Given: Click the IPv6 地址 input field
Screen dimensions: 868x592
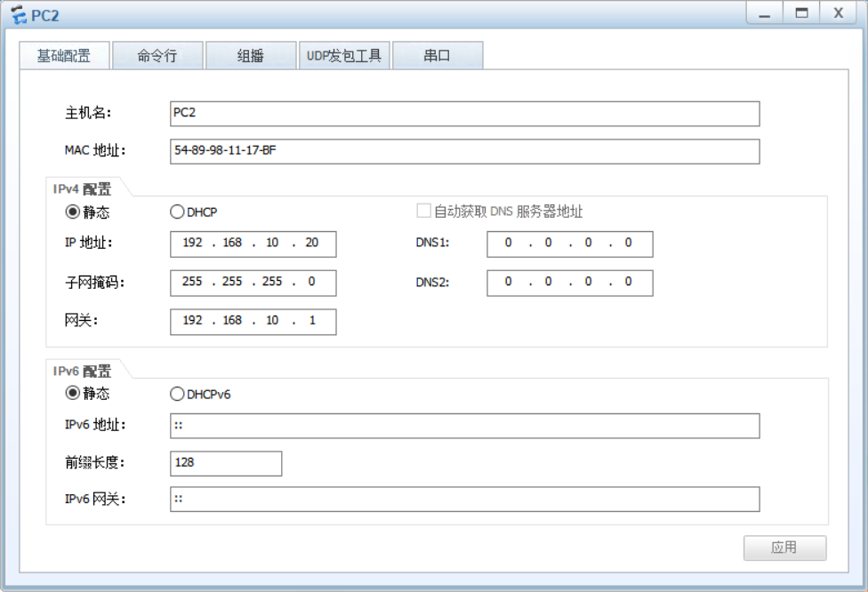Looking at the screenshot, I should pyautogui.click(x=462, y=426).
